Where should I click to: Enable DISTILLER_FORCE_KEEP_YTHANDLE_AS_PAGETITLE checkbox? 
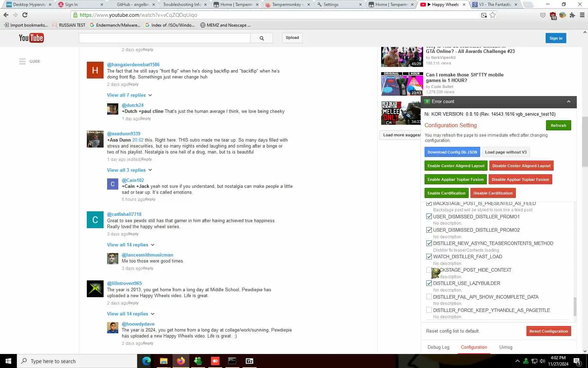(x=429, y=310)
